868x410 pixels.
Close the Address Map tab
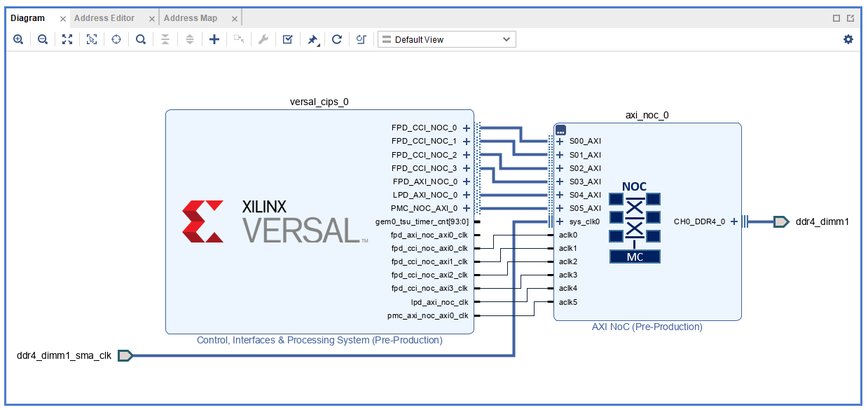tap(235, 19)
